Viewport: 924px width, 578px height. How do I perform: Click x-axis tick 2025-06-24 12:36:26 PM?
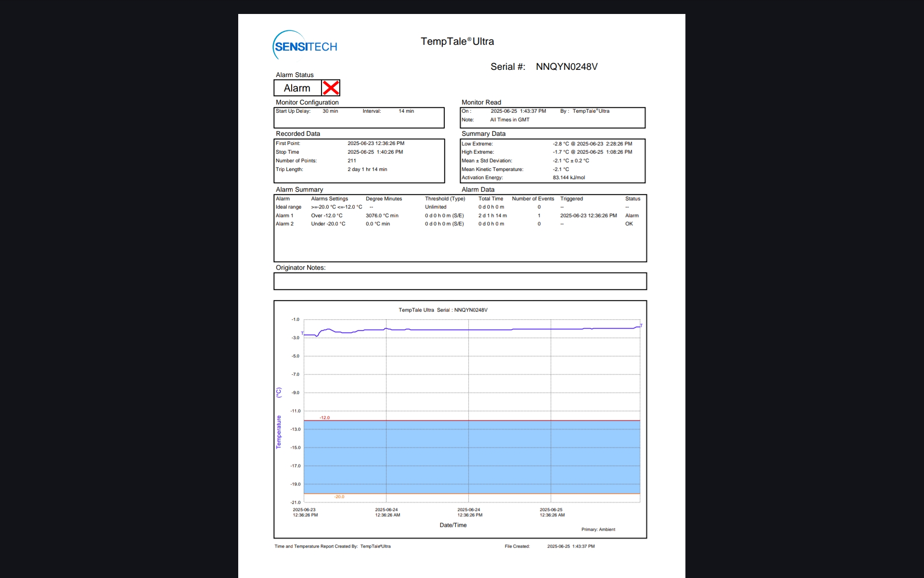pyautogui.click(x=470, y=512)
